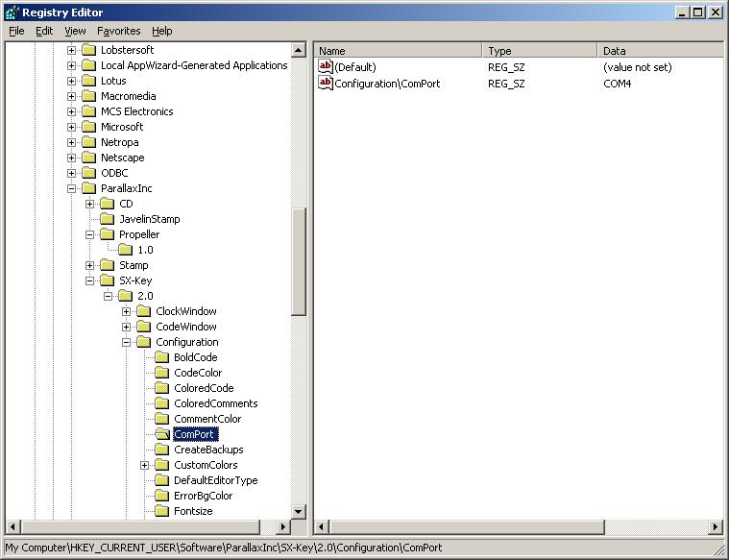This screenshot has width=729, height=560.
Task: Close the Registry Editor window
Action: tap(715, 12)
